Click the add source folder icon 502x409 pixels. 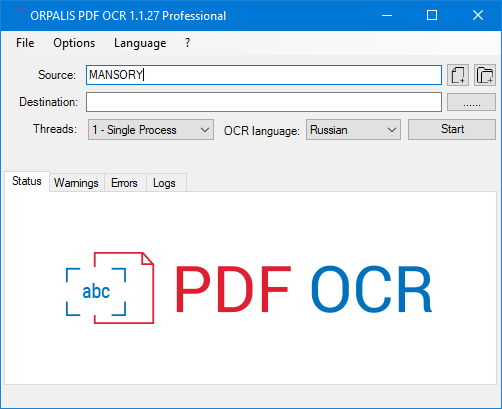pyautogui.click(x=485, y=75)
